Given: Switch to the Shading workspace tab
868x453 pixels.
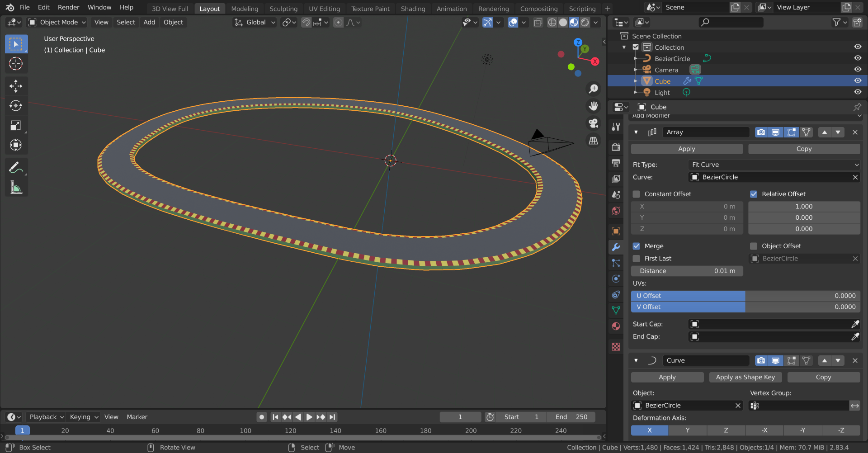Looking at the screenshot, I should [x=413, y=9].
